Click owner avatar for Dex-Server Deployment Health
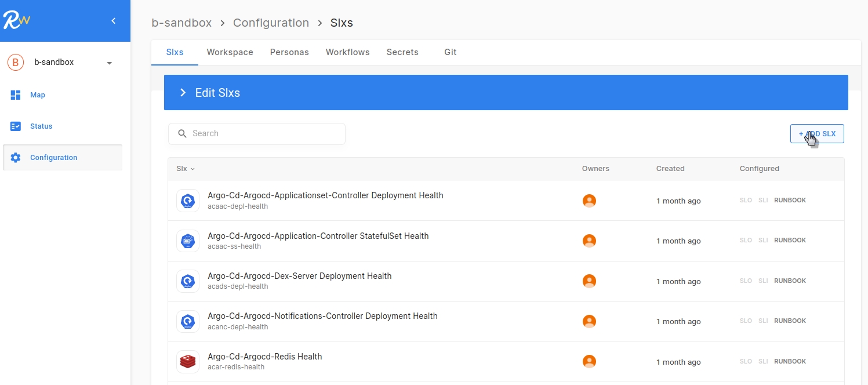Image resolution: width=868 pixels, height=385 pixels. 589,281
